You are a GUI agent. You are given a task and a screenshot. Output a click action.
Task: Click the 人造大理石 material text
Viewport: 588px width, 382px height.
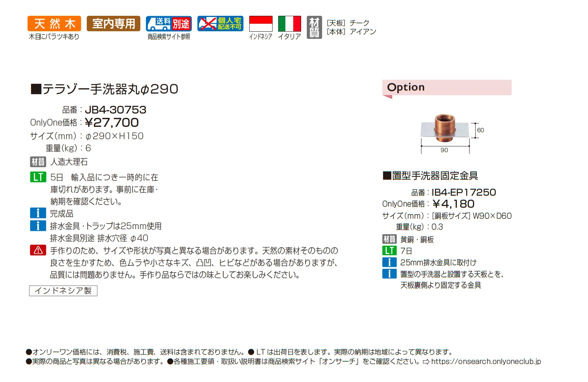[69, 162]
